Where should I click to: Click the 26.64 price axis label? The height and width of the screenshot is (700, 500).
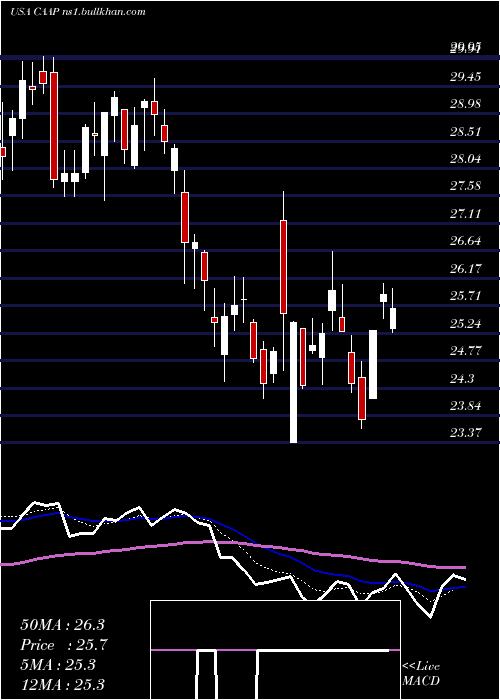[465, 242]
